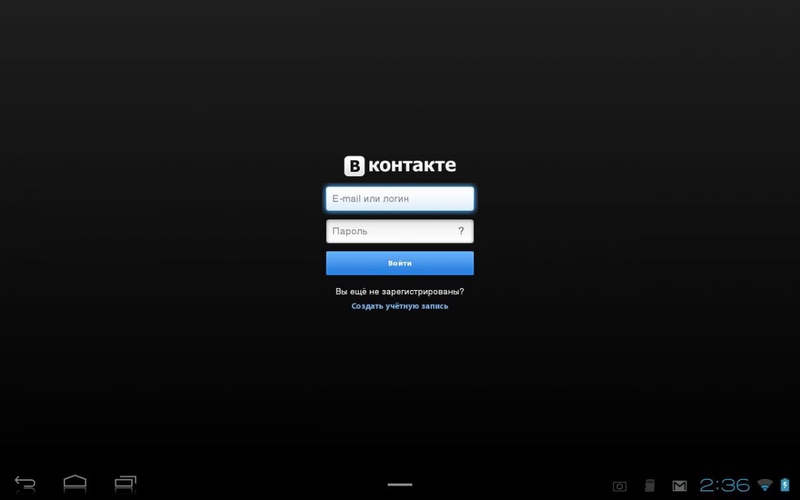The image size is (800, 500).
Task: Tap the center handle in bottom bar
Action: coord(400,485)
